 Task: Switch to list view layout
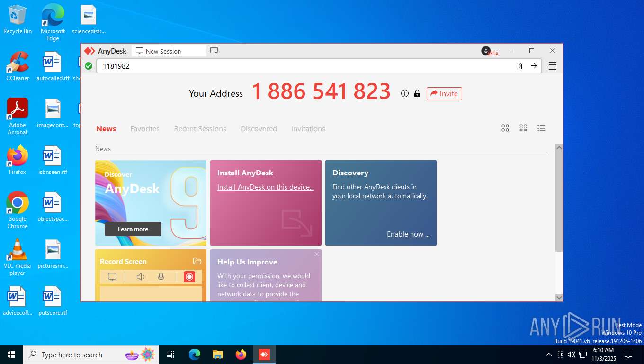(541, 128)
